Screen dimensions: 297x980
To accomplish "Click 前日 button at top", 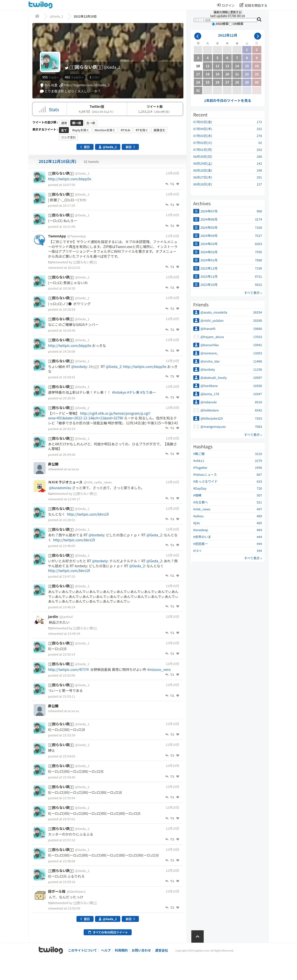I will 130,147.
